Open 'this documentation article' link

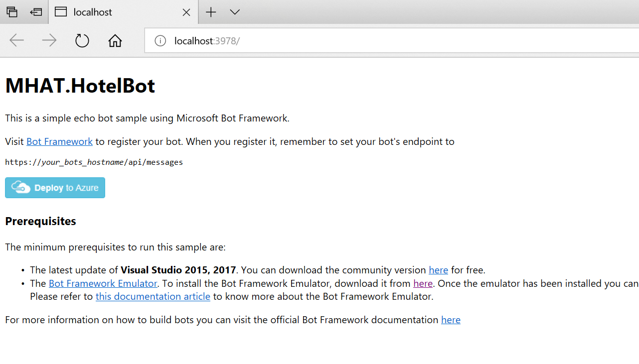point(153,296)
